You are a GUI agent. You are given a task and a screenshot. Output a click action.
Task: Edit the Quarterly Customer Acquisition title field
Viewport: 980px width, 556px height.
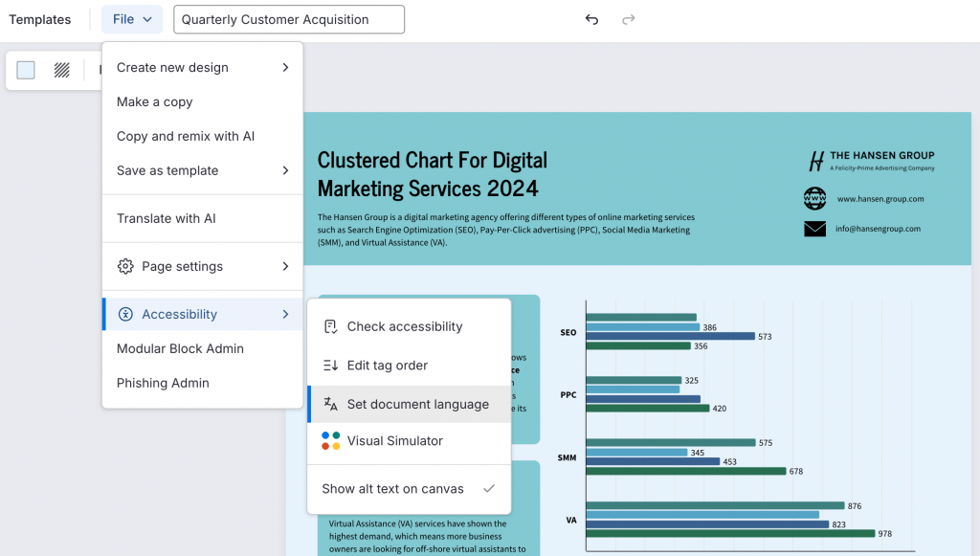[x=289, y=19]
